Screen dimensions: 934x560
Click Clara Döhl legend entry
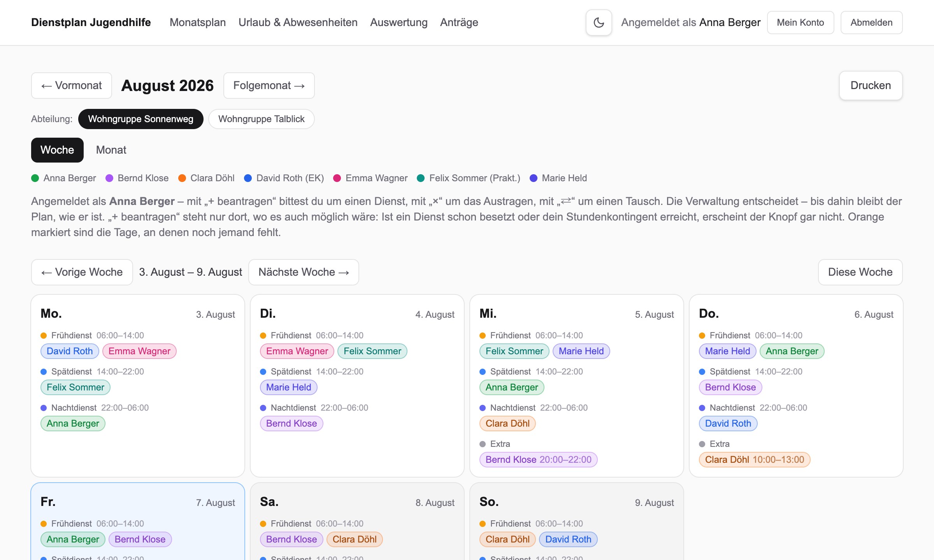coord(206,178)
